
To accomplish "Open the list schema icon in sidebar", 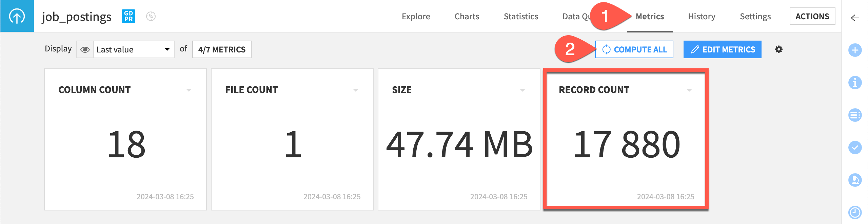I will coord(855,115).
